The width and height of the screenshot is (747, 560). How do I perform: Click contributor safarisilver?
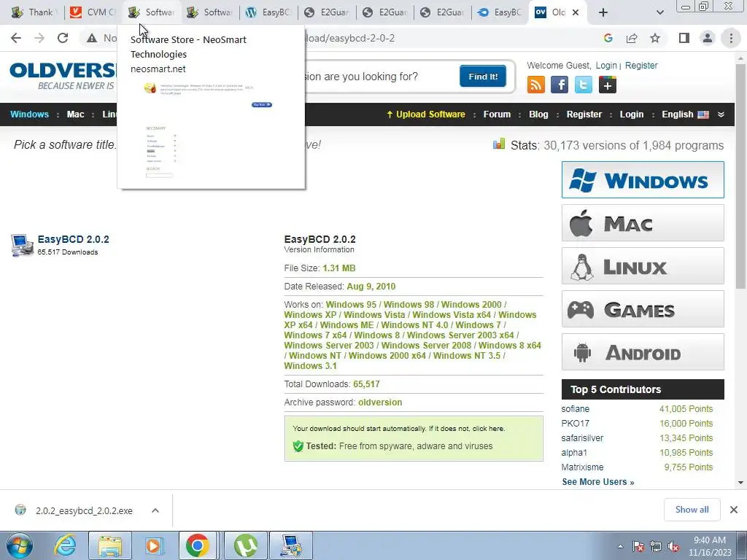(x=582, y=438)
